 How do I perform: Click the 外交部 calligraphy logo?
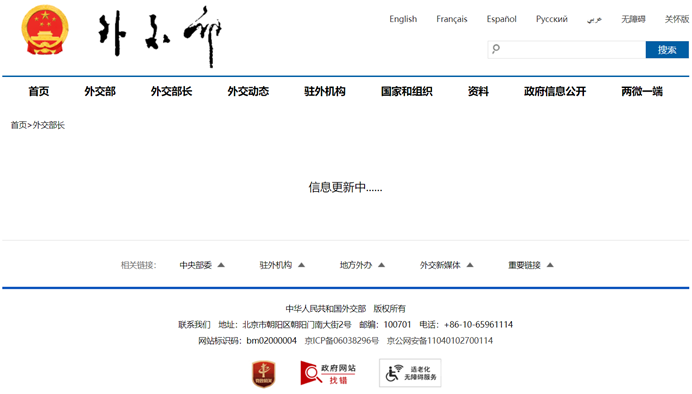tap(160, 36)
